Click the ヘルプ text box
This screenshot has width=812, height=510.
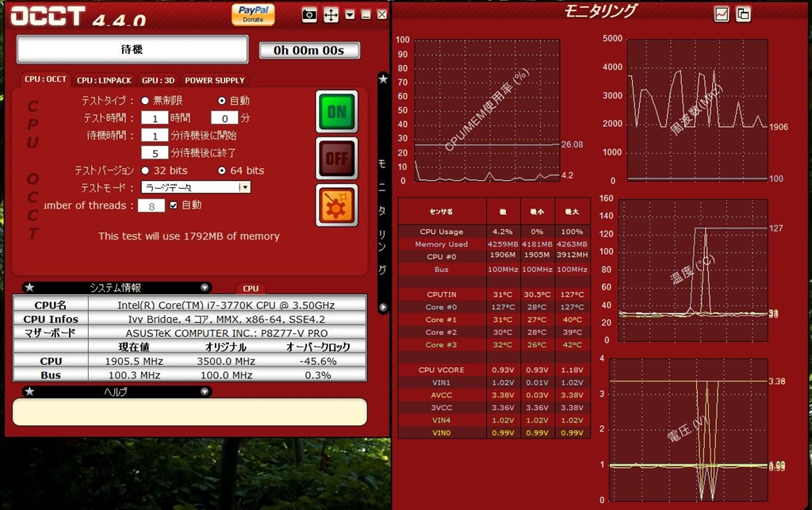point(190,412)
